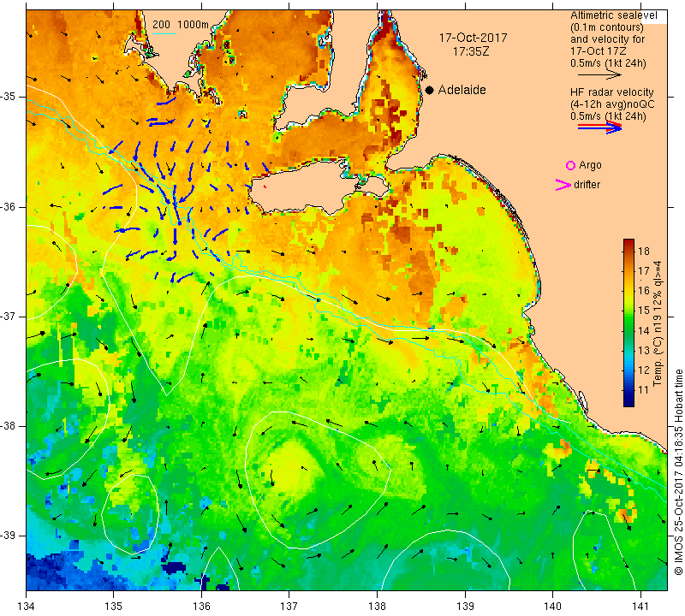Click the longitude axis label '141'

640,606
